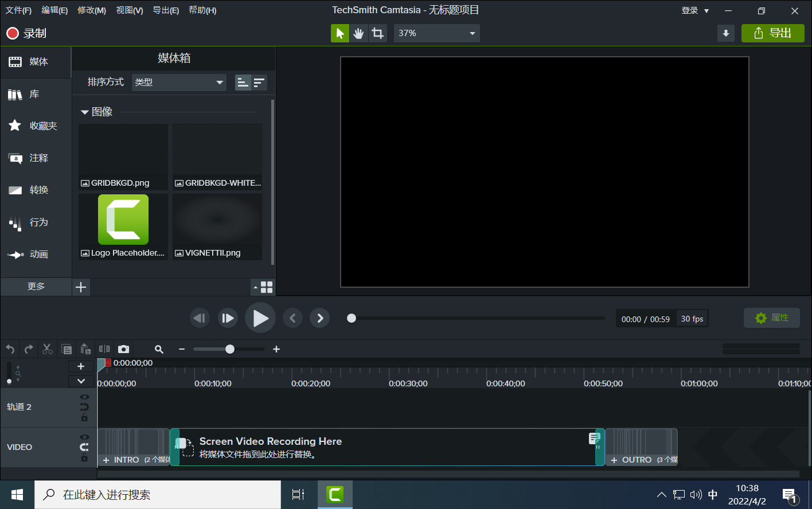
Task: Open the Transitions (转换) tab
Action: click(x=36, y=190)
